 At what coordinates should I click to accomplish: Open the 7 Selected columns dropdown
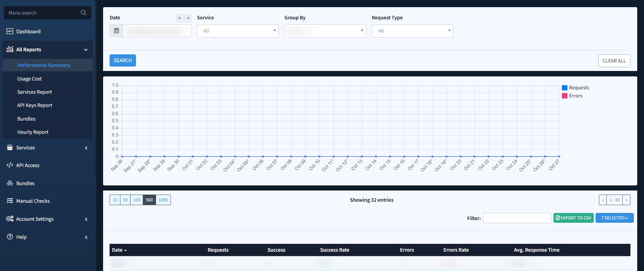click(x=614, y=218)
